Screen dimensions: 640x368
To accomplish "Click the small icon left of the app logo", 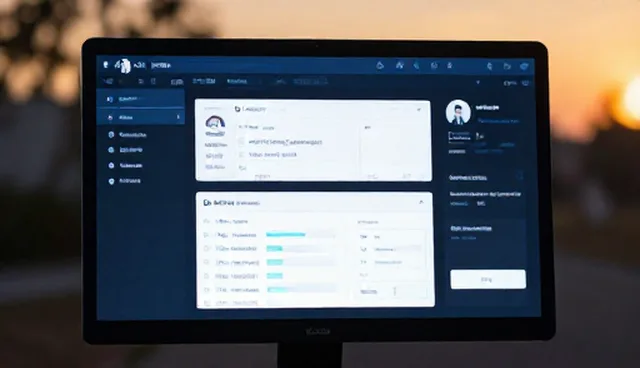I will click(106, 64).
